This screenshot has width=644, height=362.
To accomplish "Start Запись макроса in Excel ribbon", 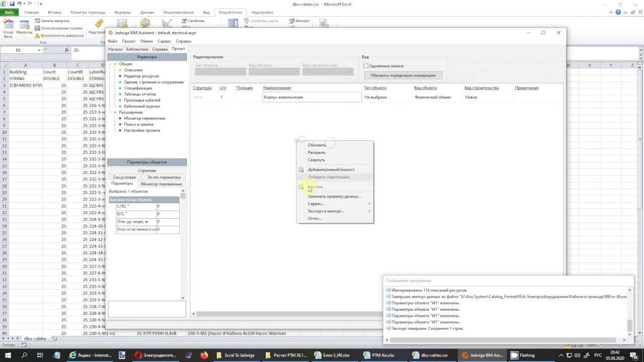I will [x=52, y=21].
